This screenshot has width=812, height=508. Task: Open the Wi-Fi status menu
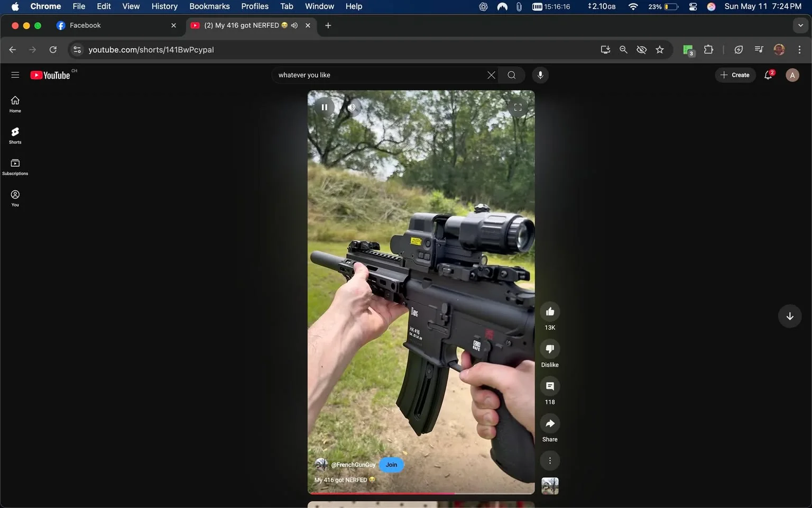(633, 6)
